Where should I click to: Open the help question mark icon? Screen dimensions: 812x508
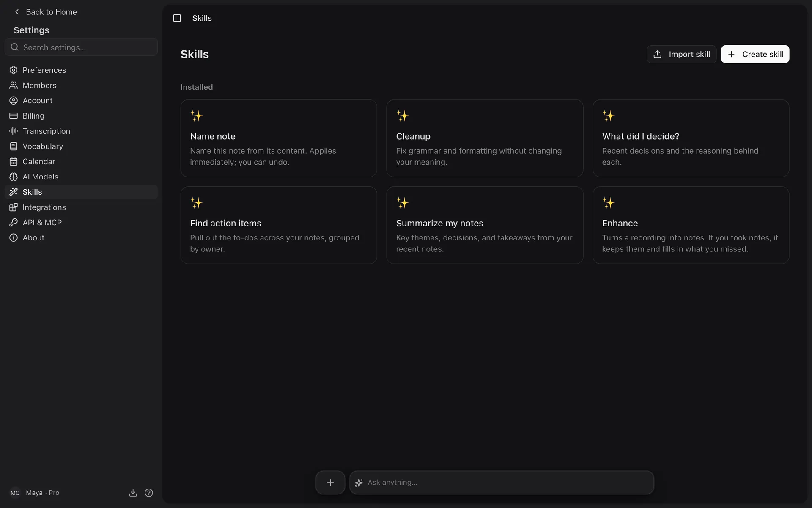[x=149, y=493]
